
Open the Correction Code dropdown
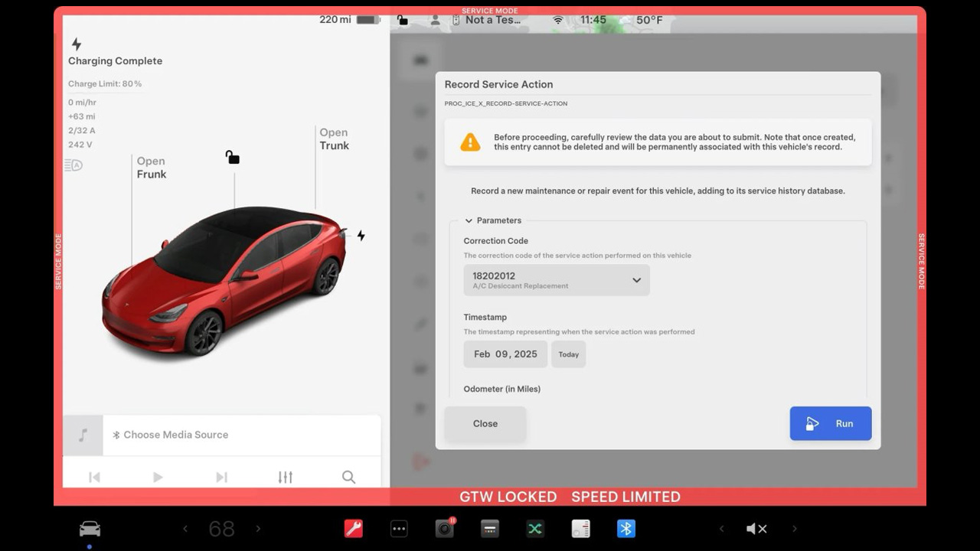(557, 280)
